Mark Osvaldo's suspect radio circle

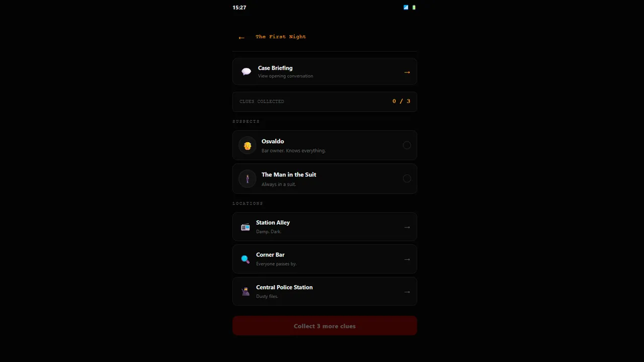tap(407, 145)
